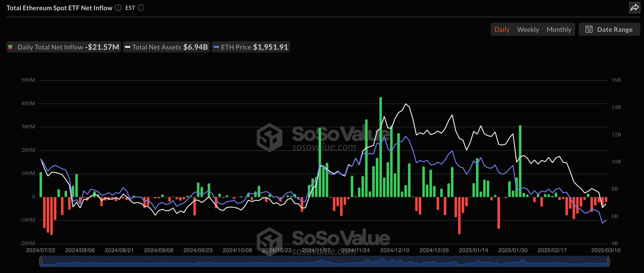Switch to the Weekly tab
644x273 pixels.
(528, 29)
